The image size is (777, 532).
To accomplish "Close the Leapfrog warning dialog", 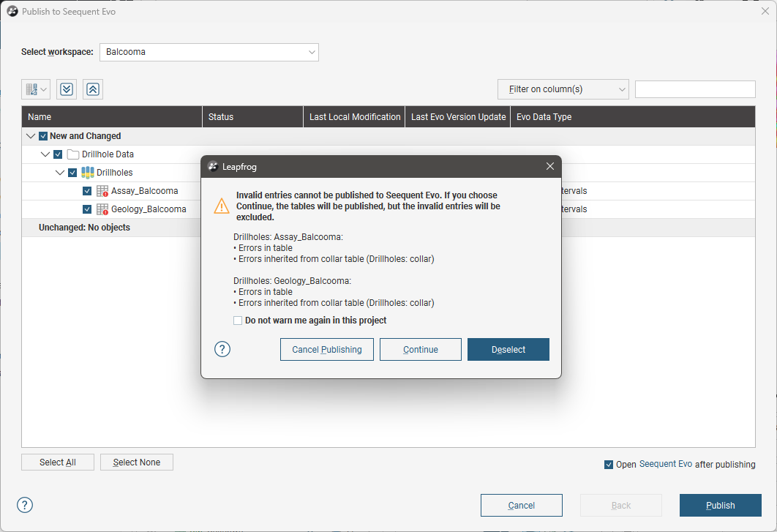I will 550,166.
